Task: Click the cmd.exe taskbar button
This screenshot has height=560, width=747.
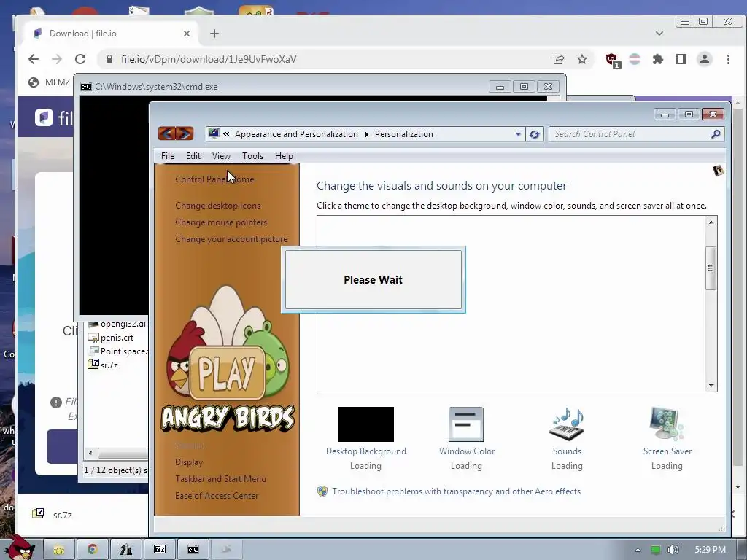Action: (x=193, y=549)
